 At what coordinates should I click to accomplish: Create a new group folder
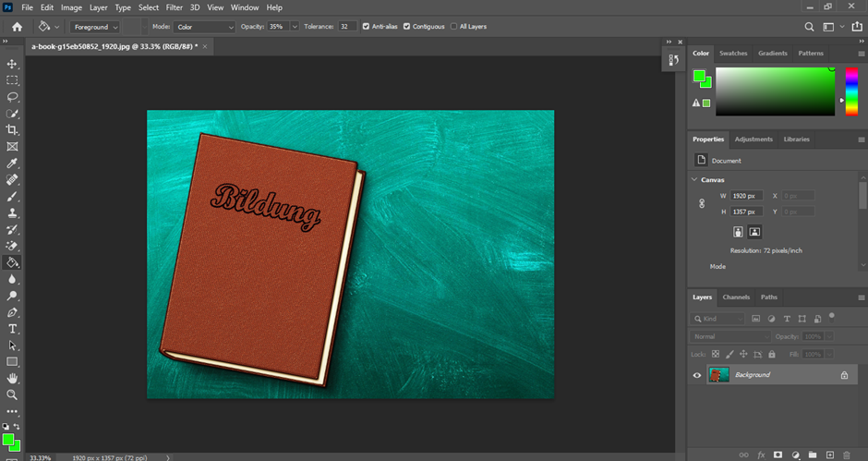812,455
